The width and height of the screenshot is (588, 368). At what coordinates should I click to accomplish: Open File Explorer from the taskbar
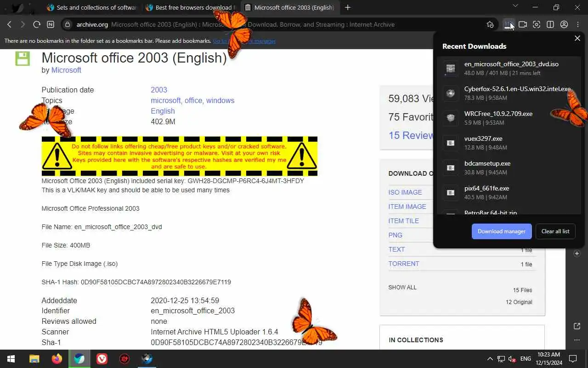tap(34, 359)
